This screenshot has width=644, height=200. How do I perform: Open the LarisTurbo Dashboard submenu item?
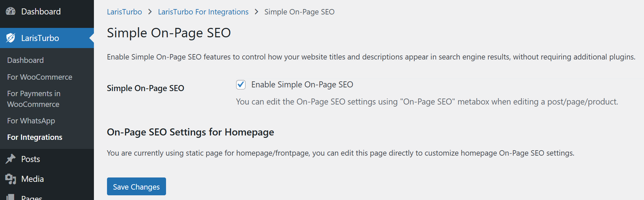25,60
